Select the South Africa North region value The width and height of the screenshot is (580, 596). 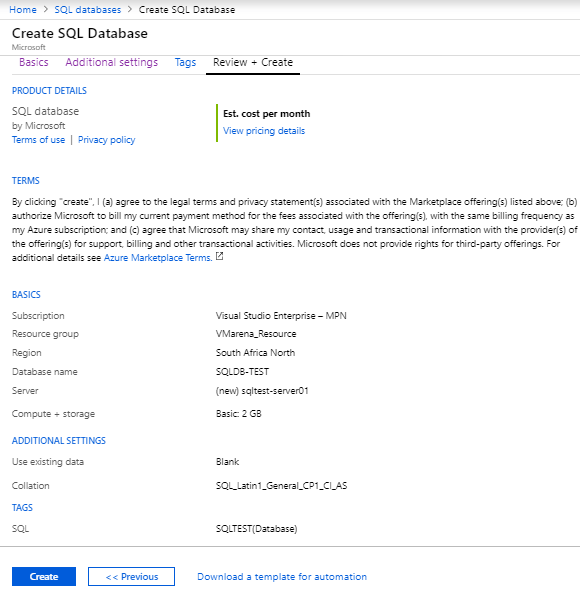click(255, 353)
